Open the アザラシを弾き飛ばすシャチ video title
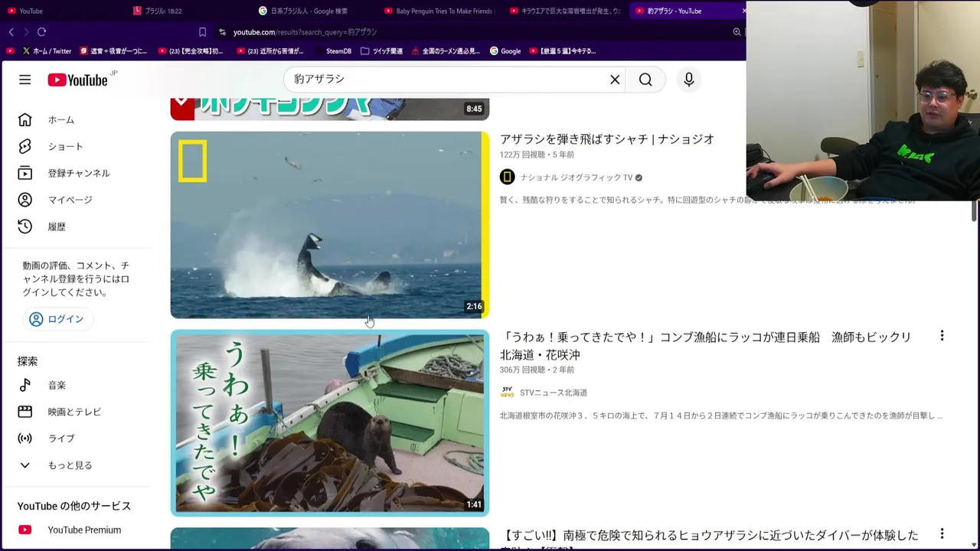Image resolution: width=980 pixels, height=551 pixels. click(607, 139)
